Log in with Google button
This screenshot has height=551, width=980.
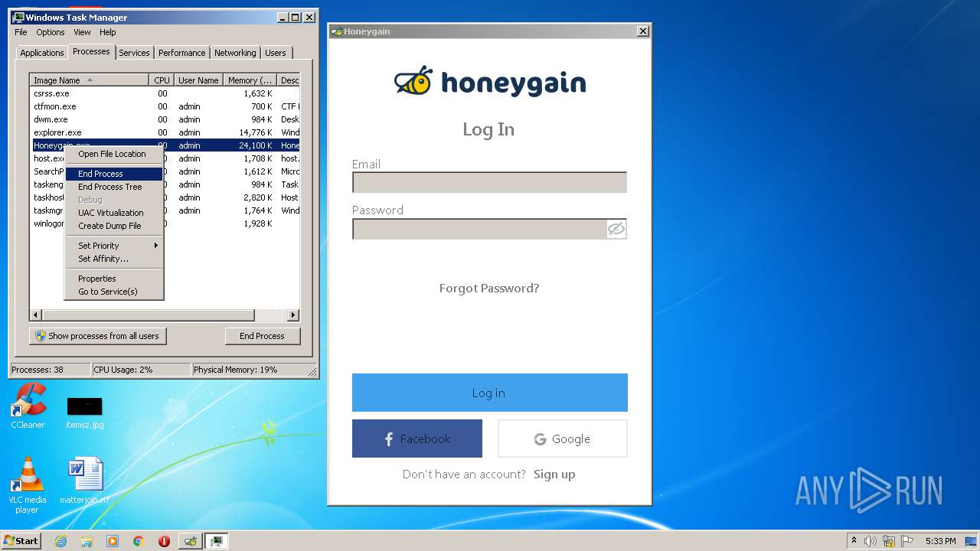(x=563, y=439)
